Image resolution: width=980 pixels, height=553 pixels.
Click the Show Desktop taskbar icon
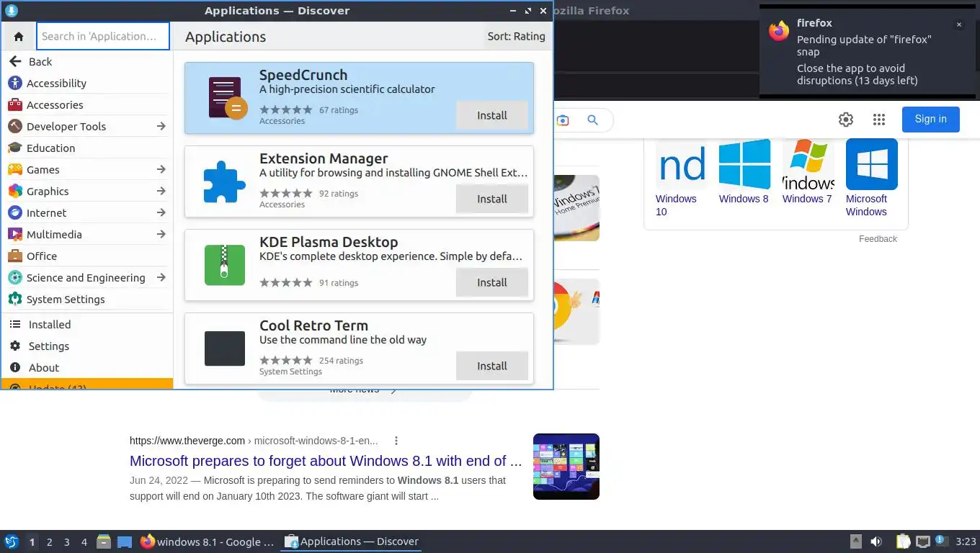pos(125,542)
